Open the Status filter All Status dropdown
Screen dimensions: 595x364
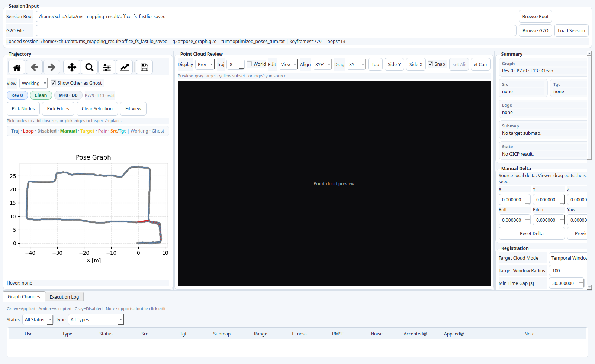click(38, 320)
